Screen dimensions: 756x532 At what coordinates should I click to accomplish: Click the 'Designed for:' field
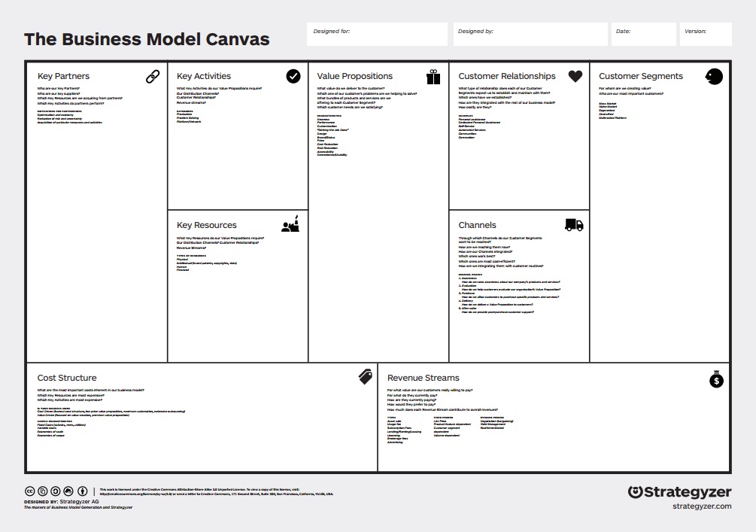pyautogui.click(x=377, y=35)
